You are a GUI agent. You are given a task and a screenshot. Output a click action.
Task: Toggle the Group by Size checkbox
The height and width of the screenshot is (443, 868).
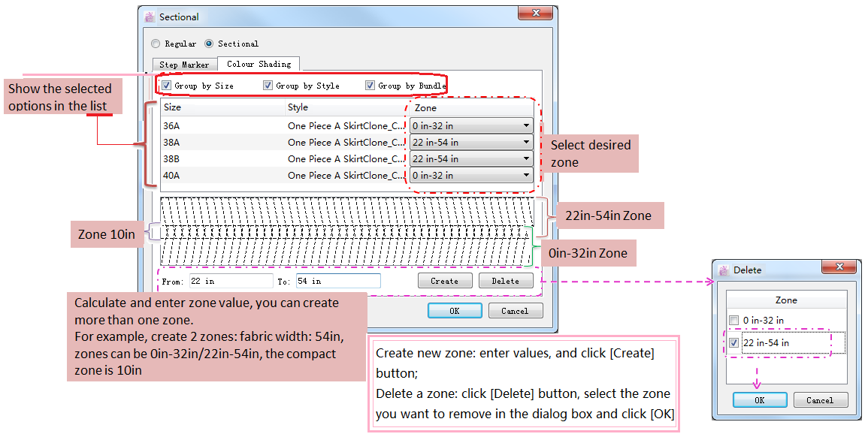click(167, 86)
